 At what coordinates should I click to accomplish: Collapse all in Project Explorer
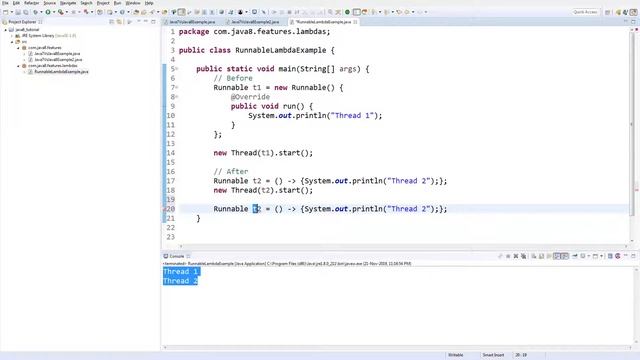coord(111,22)
